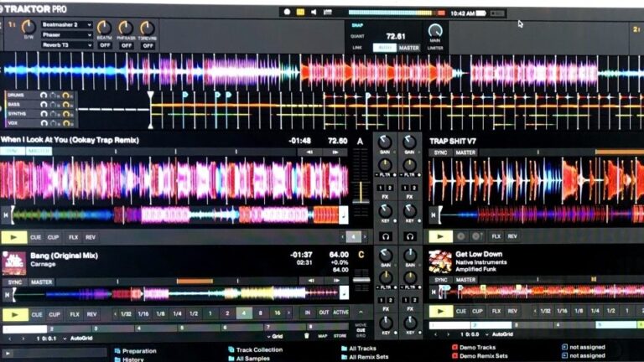644x362 pixels.
Task: Click CUP button on deck C
Action: (x=55, y=315)
